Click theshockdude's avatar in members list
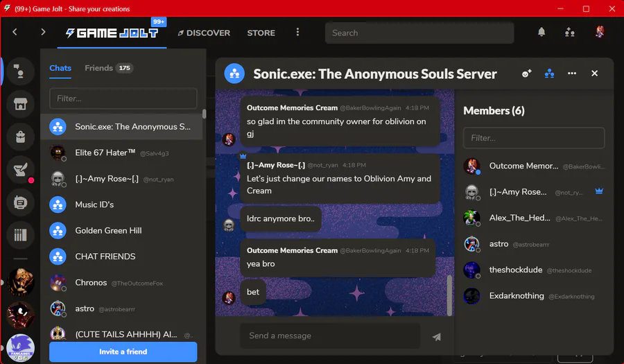 pos(471,270)
